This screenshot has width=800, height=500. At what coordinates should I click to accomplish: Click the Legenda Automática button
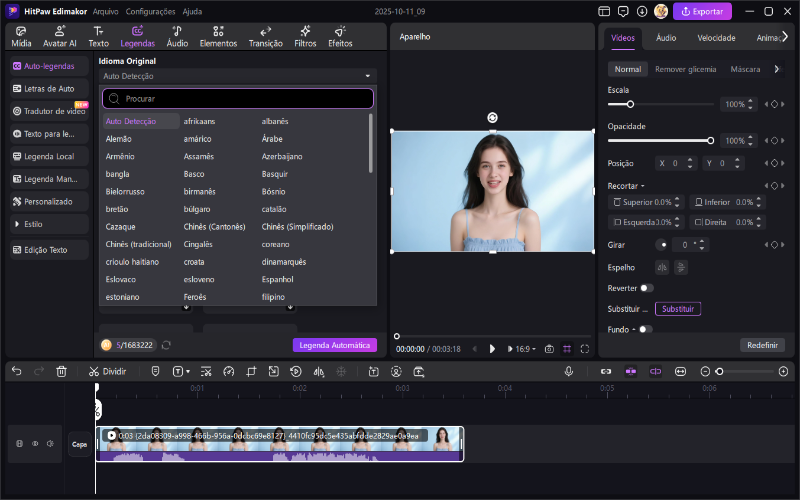335,345
